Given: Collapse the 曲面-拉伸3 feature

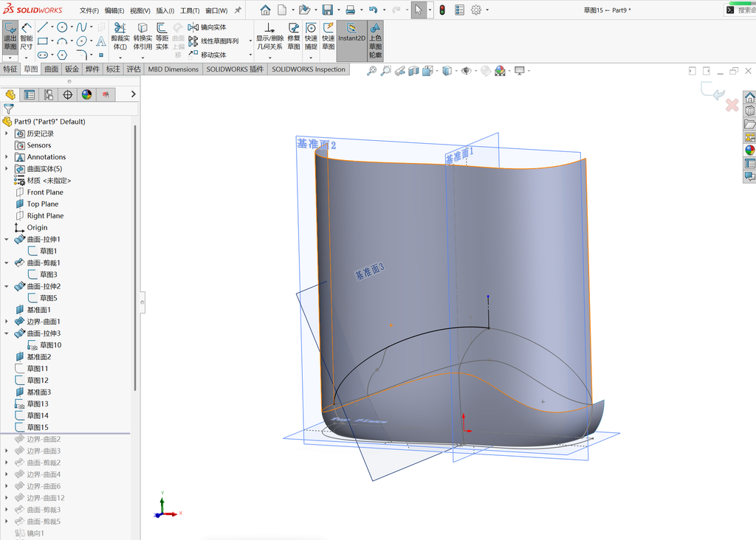Looking at the screenshot, I should (x=6, y=333).
